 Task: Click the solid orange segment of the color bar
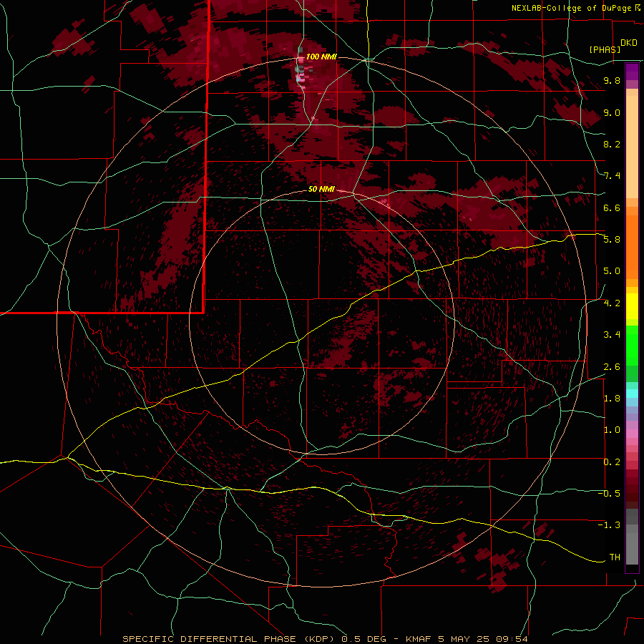[x=632, y=247]
